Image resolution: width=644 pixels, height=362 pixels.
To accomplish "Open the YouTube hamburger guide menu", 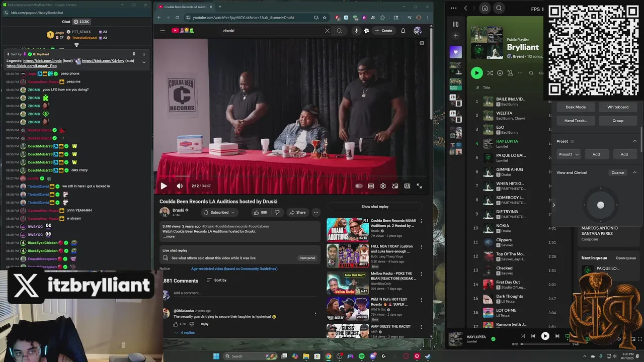I will point(163,31).
